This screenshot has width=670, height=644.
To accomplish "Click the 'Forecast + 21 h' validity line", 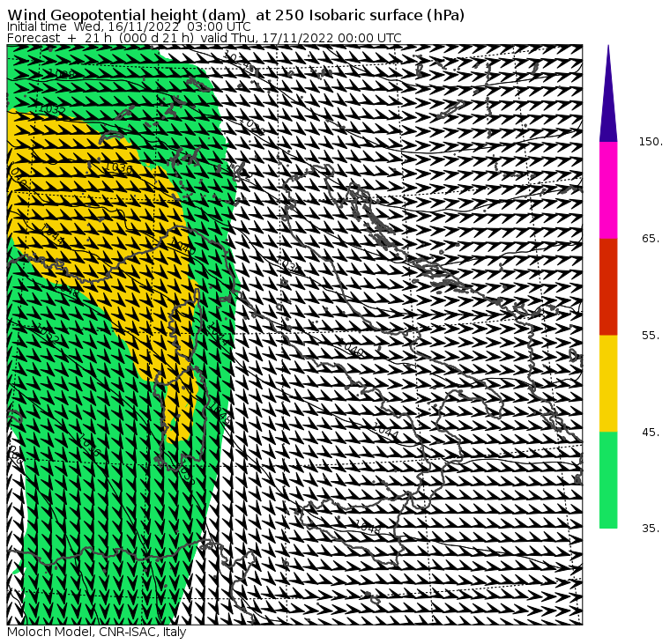I will (x=205, y=38).
